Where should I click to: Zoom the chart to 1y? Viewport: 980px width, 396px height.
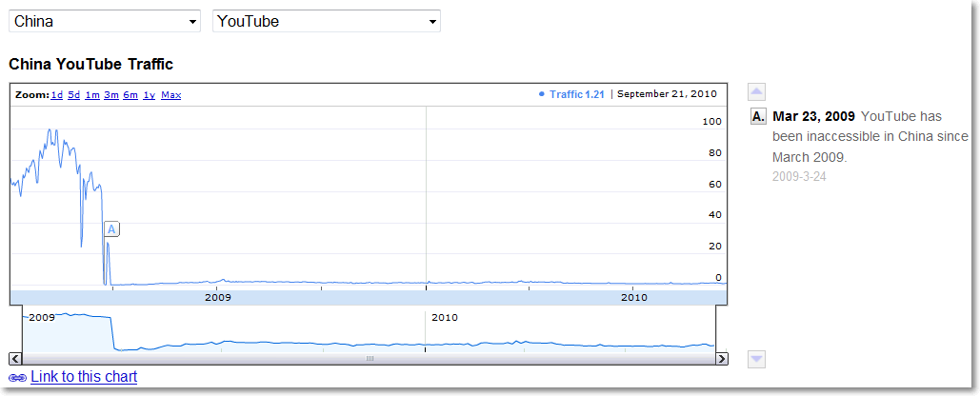150,95
